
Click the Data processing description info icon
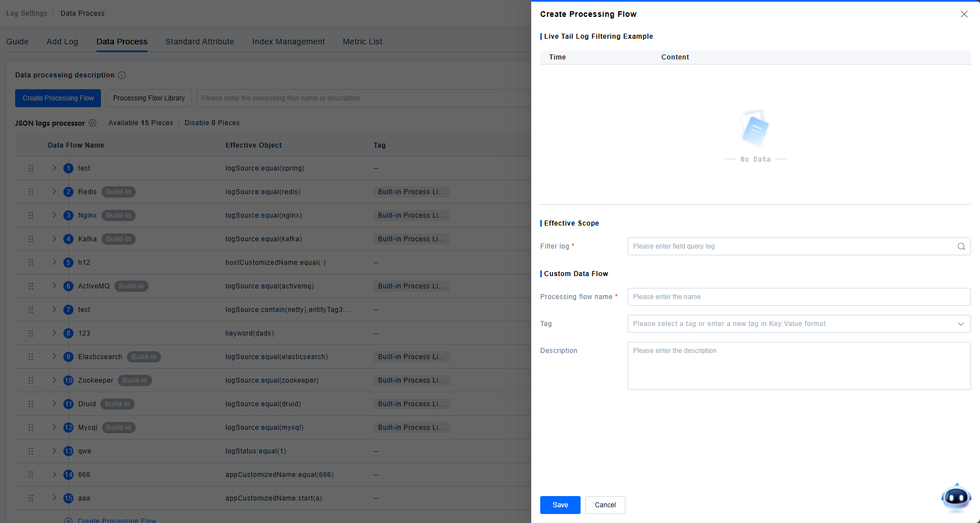122,75
